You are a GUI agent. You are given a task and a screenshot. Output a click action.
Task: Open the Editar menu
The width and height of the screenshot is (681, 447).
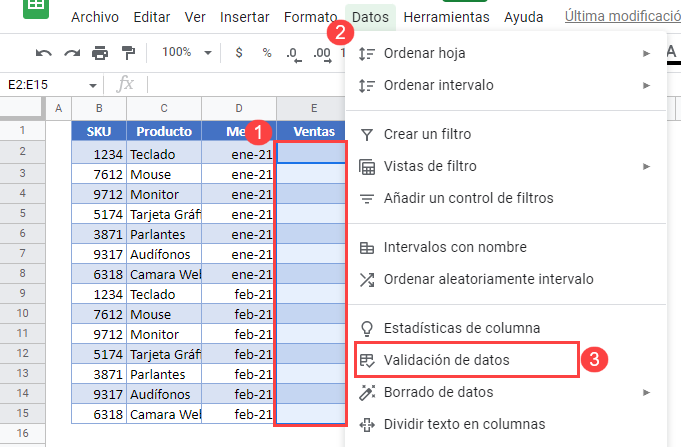pyautogui.click(x=152, y=17)
